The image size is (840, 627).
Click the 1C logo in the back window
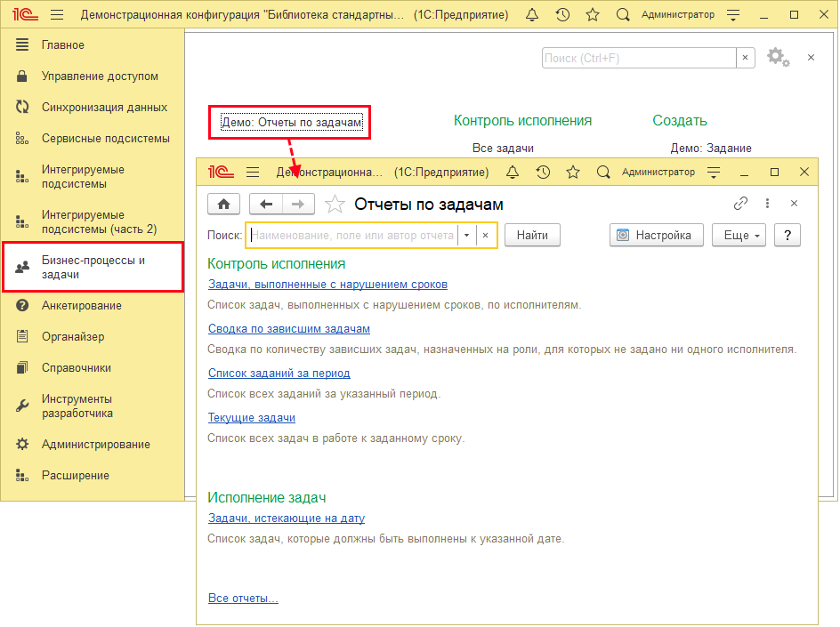click(25, 14)
